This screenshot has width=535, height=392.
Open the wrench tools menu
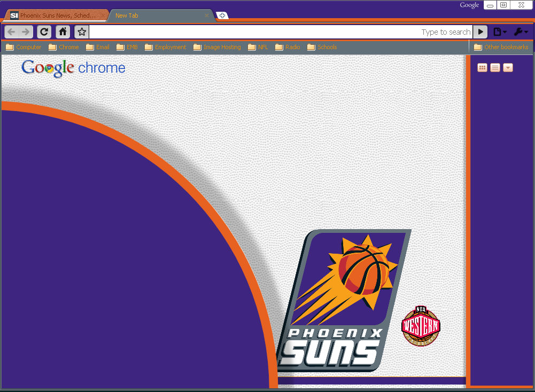[517, 32]
